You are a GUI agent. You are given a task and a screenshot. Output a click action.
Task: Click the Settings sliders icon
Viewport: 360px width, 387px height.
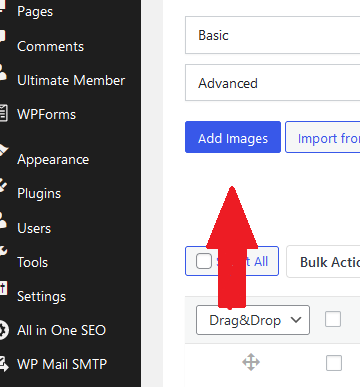[3, 288]
